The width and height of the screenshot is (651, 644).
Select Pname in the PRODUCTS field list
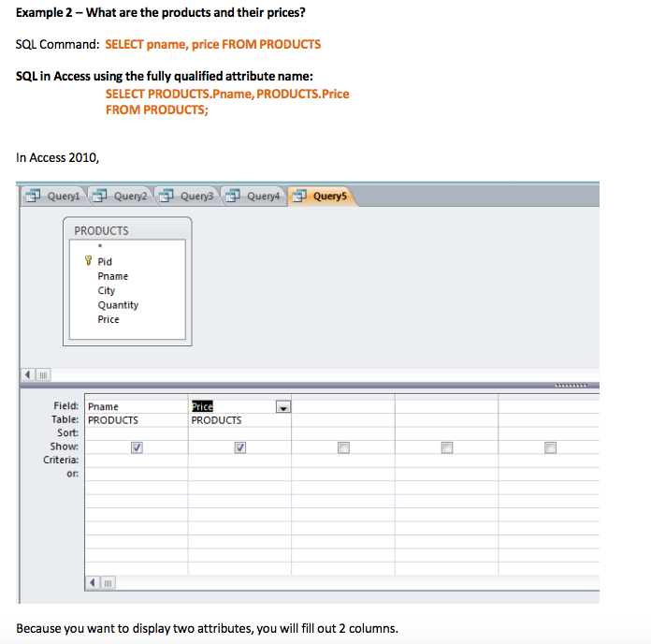point(113,276)
